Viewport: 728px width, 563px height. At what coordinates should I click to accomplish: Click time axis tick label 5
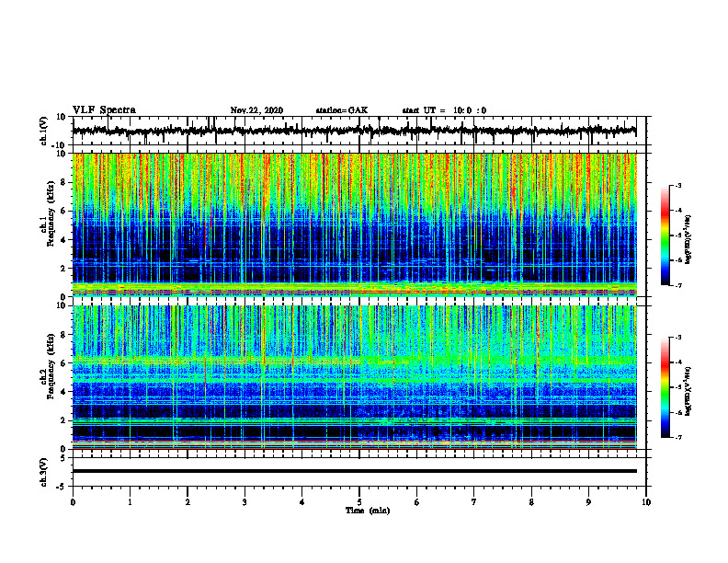point(359,502)
